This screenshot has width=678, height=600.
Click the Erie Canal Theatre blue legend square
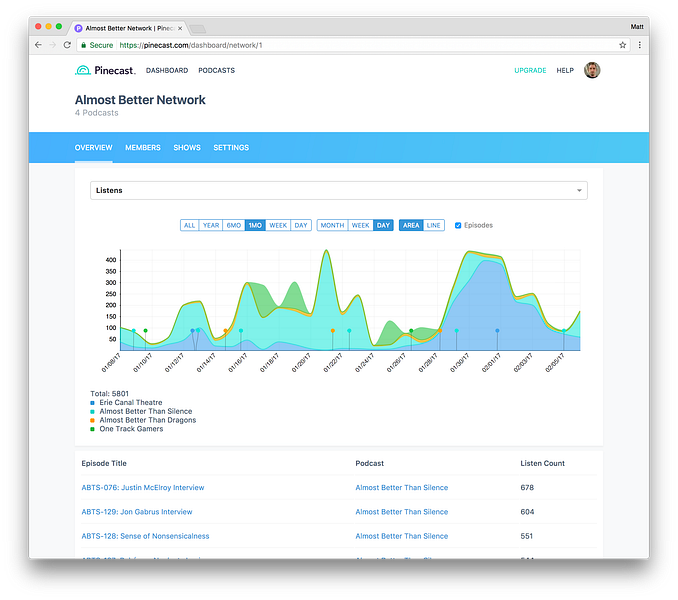coord(92,403)
